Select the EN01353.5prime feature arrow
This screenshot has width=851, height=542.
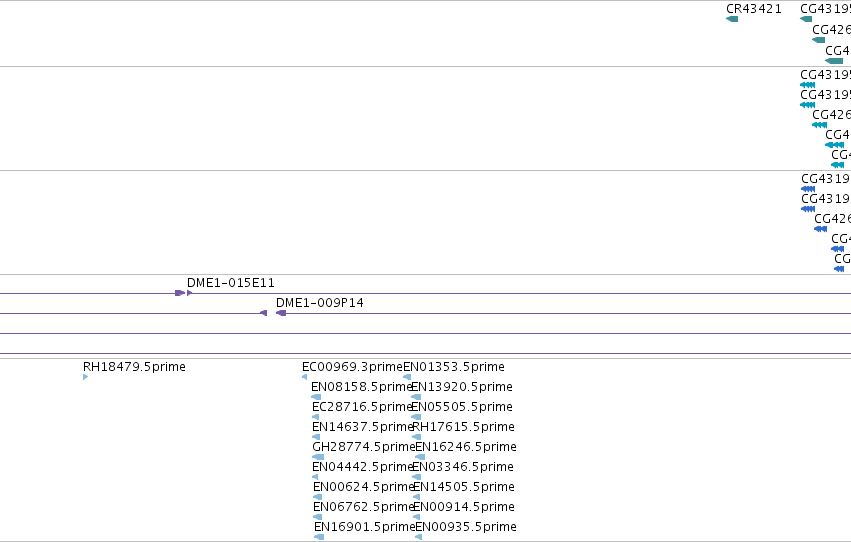coord(407,377)
